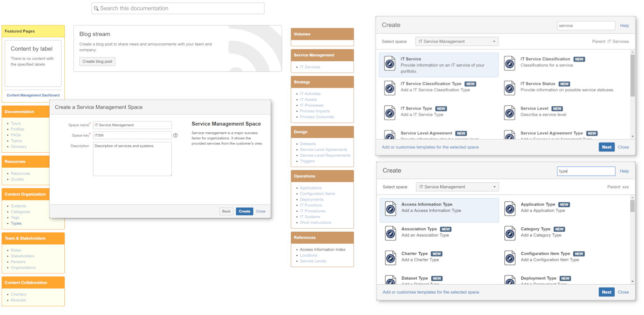Click the blue Create button
644x315 pixels.
click(x=245, y=211)
